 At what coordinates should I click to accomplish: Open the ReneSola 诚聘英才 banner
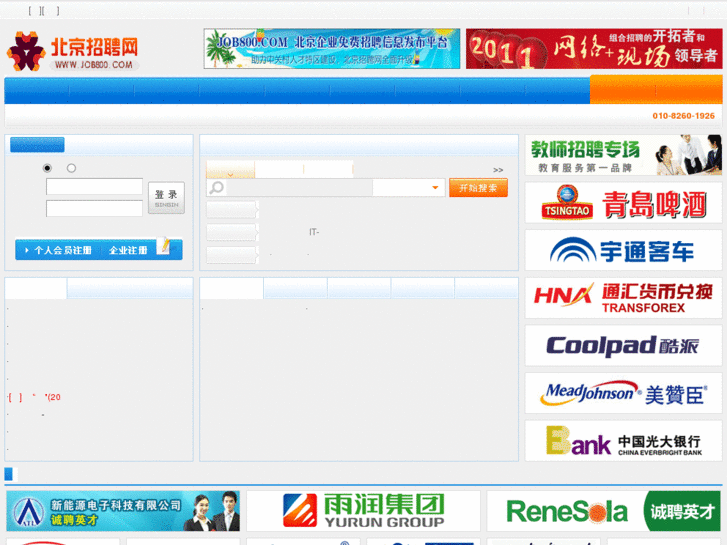(604, 511)
